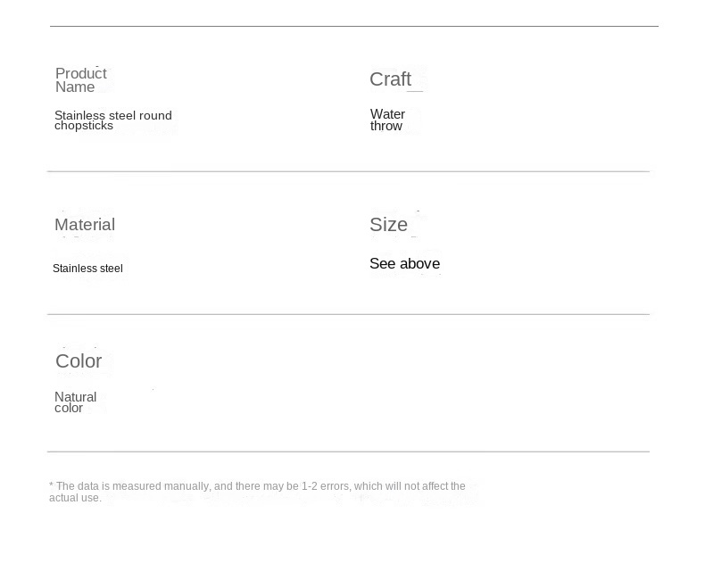The width and height of the screenshot is (705, 588).
Task: Click the Material heading
Action: [85, 225]
